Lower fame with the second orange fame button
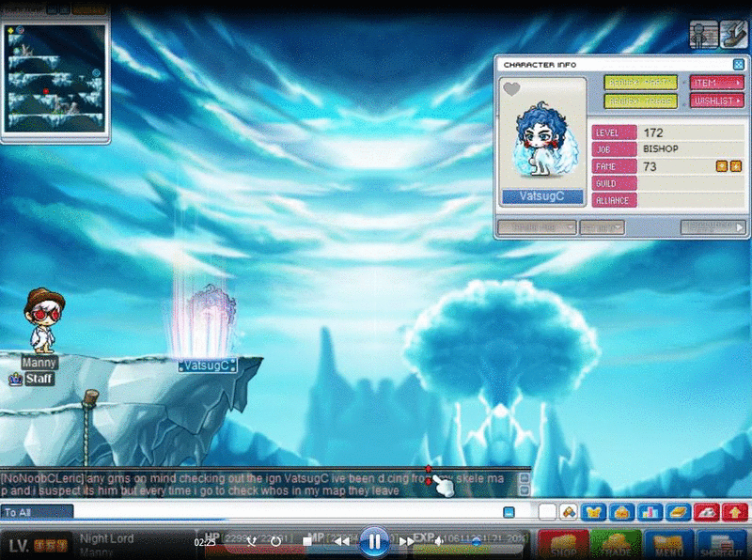Viewport: 752px width, 560px height. pos(736,166)
